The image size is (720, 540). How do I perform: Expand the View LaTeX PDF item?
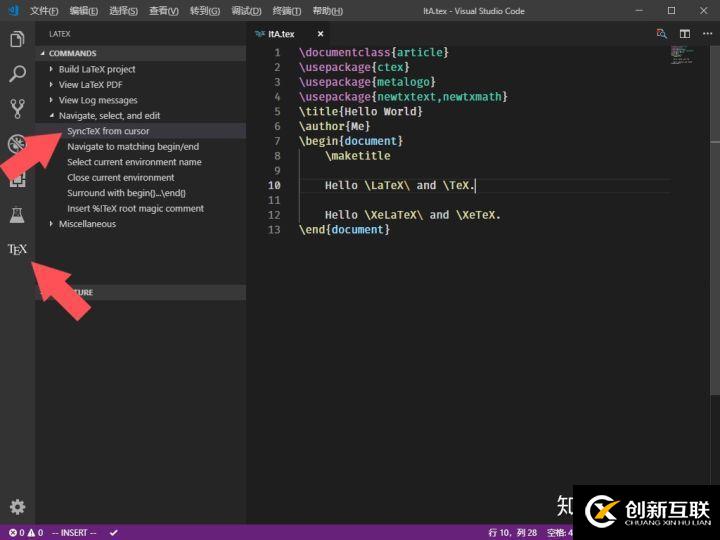pos(90,85)
